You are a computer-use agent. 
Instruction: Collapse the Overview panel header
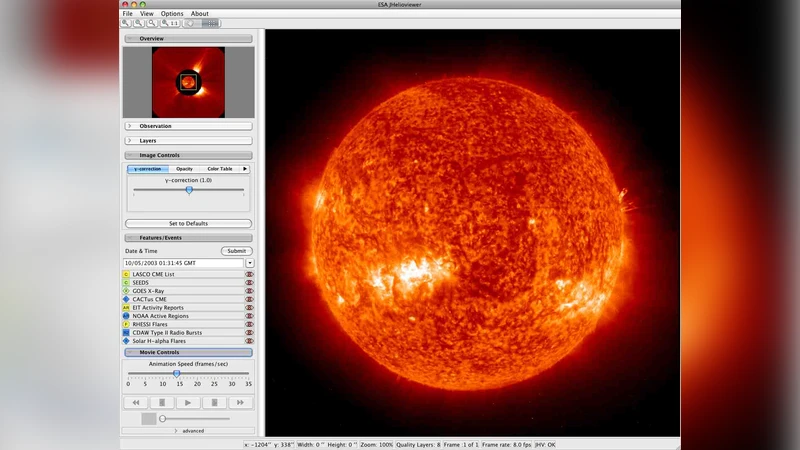pyautogui.click(x=188, y=38)
